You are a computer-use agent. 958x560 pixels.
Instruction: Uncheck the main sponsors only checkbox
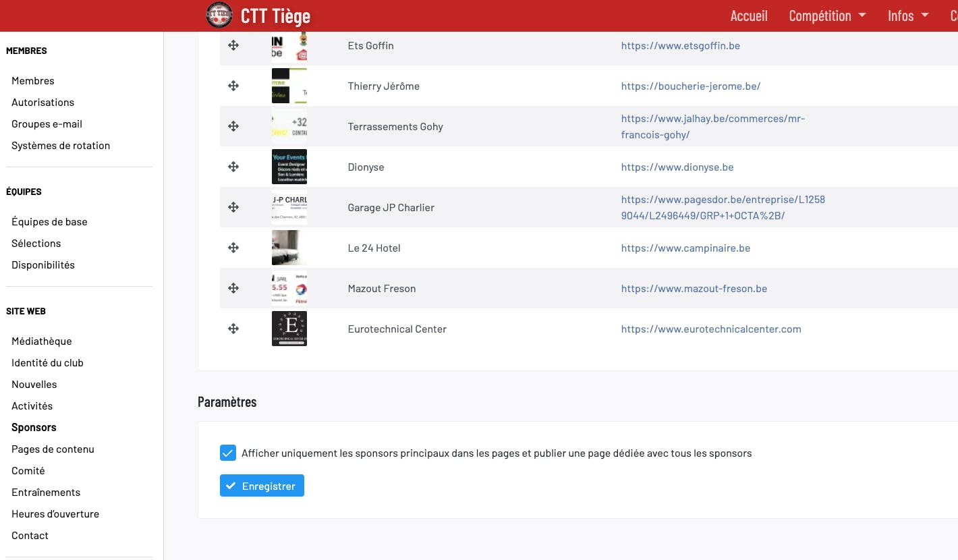pyautogui.click(x=227, y=453)
